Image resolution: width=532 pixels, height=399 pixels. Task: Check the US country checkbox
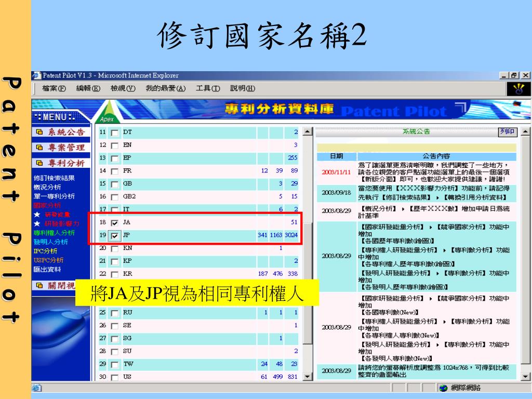(115, 378)
